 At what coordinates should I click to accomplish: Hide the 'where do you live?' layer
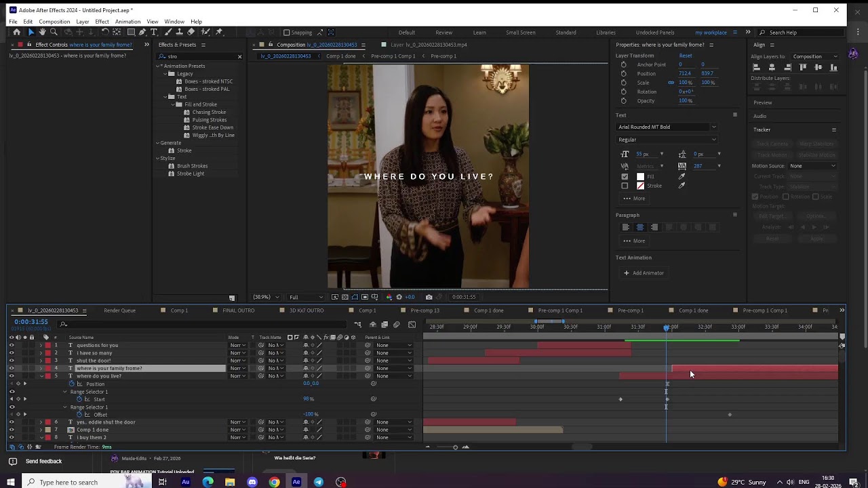pyautogui.click(x=12, y=375)
